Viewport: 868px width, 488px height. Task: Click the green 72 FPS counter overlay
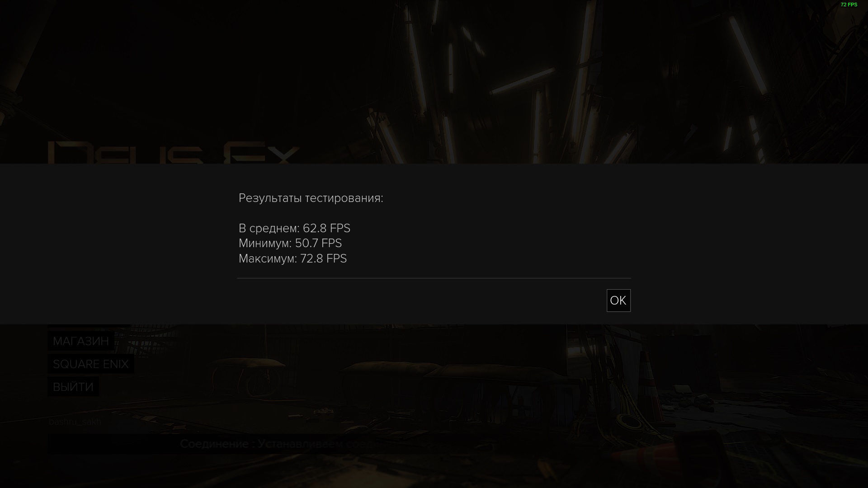(849, 5)
